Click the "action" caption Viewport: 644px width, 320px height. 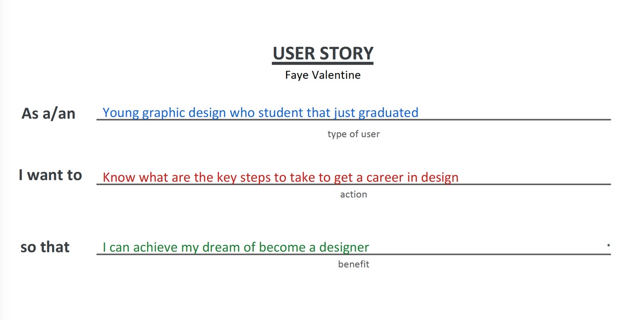pos(353,194)
